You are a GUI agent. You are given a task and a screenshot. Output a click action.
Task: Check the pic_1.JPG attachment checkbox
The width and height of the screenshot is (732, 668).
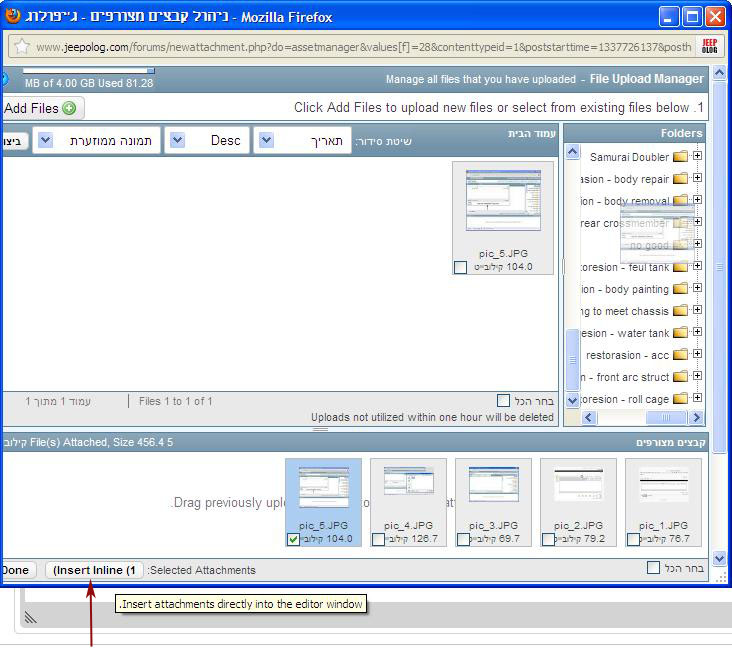[633, 539]
